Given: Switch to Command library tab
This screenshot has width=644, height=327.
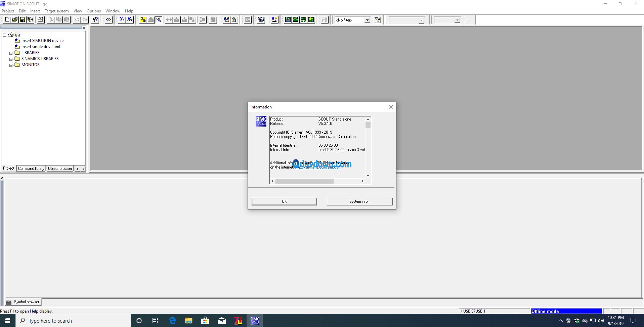Looking at the screenshot, I should coord(31,169).
